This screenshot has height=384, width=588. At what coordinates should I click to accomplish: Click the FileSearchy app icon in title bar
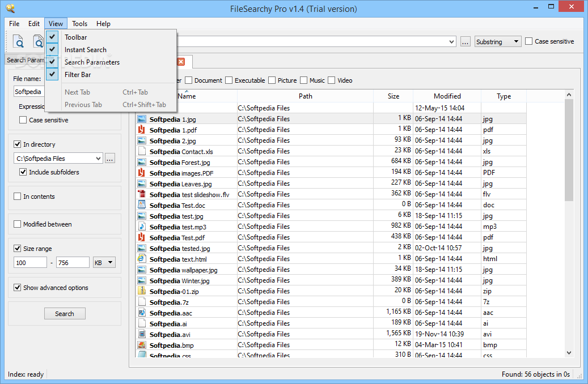tap(11, 8)
